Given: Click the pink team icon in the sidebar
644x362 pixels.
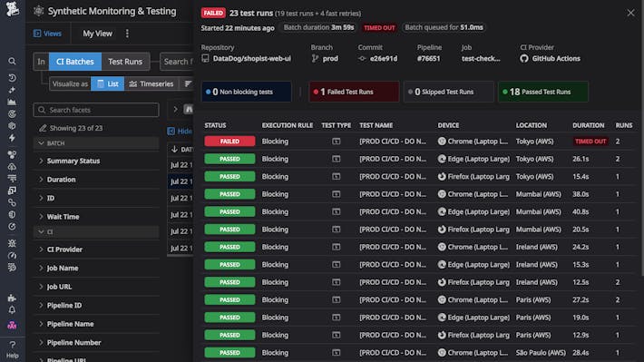Looking at the screenshot, I should [12, 326].
